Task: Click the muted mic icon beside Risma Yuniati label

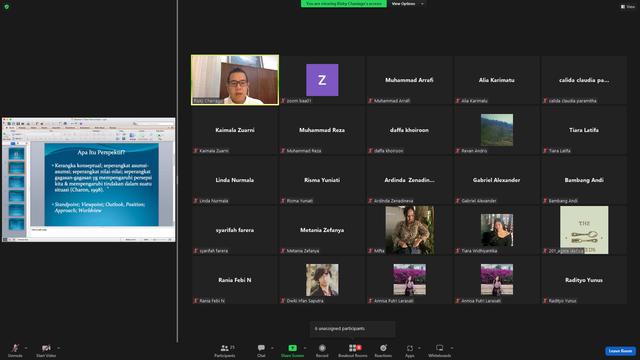Action: 283,201
